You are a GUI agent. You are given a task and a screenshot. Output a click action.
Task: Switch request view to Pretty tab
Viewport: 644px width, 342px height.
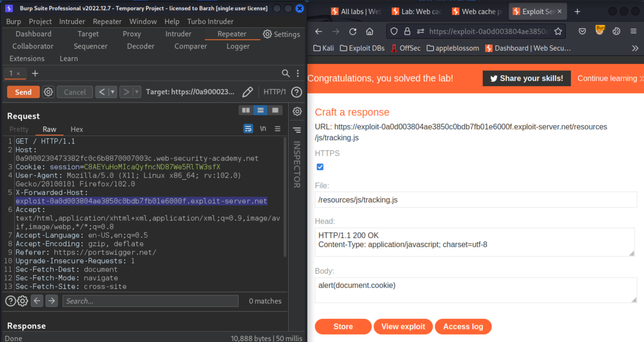(x=19, y=129)
